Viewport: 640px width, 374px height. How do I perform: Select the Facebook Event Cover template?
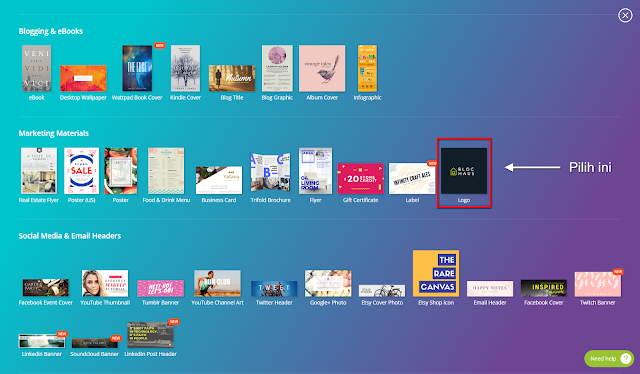tap(46, 287)
